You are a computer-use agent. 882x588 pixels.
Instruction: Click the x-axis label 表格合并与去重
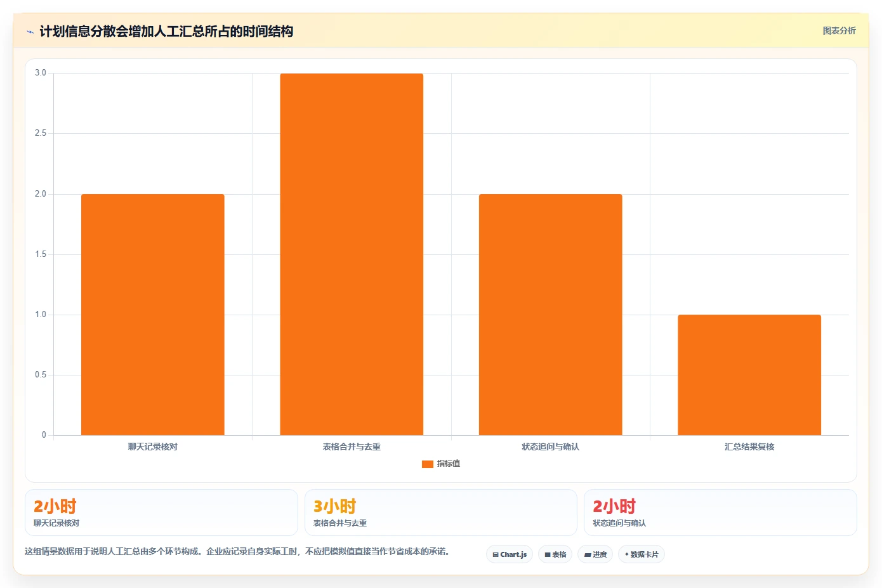point(352,447)
